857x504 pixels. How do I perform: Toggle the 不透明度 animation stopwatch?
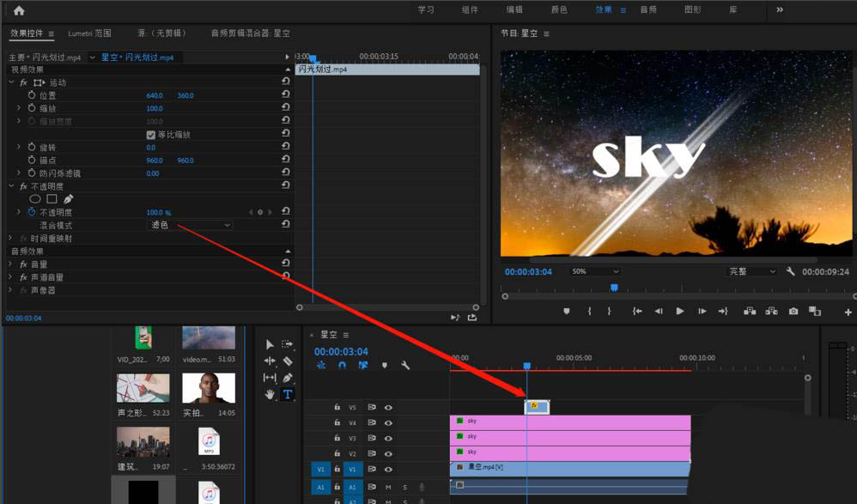click(32, 212)
